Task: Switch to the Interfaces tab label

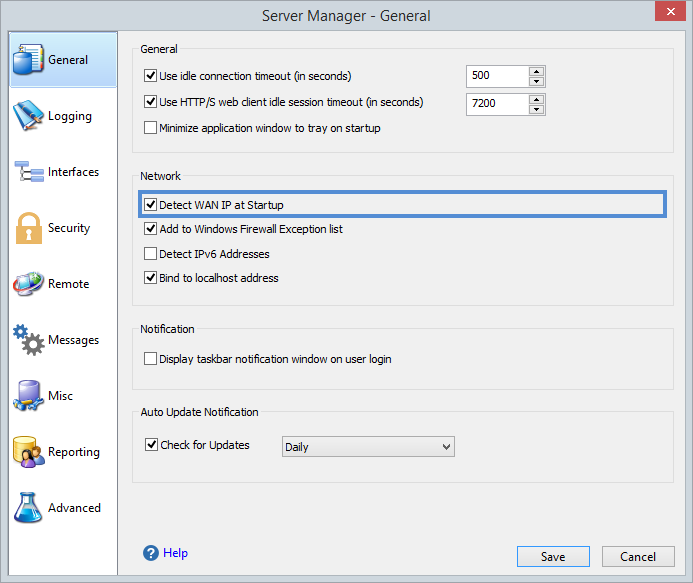Action: 73,171
